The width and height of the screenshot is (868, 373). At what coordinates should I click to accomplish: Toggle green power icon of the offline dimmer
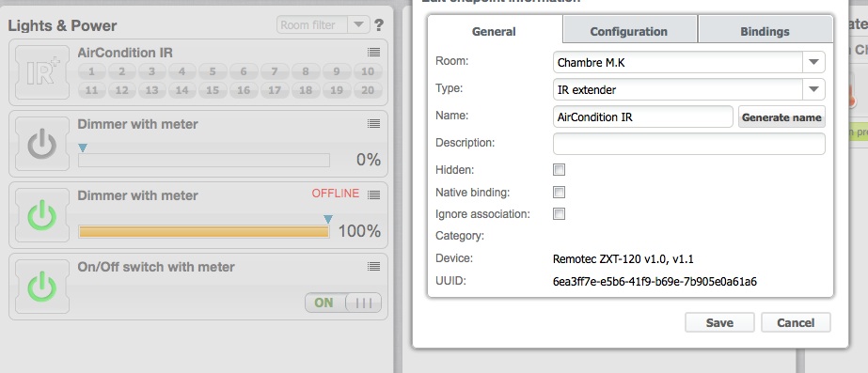[42, 215]
